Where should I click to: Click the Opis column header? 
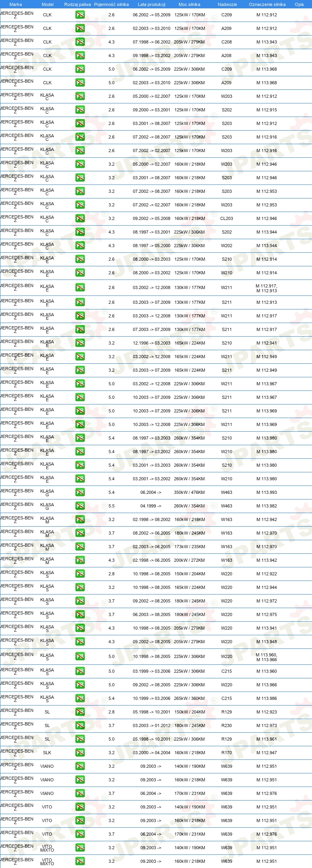299,4
